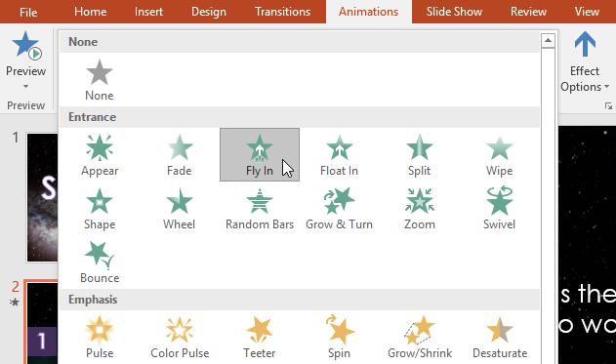Image resolution: width=616 pixels, height=364 pixels.
Task: Apply the Grow & Turn entrance animation
Action: coord(339,209)
